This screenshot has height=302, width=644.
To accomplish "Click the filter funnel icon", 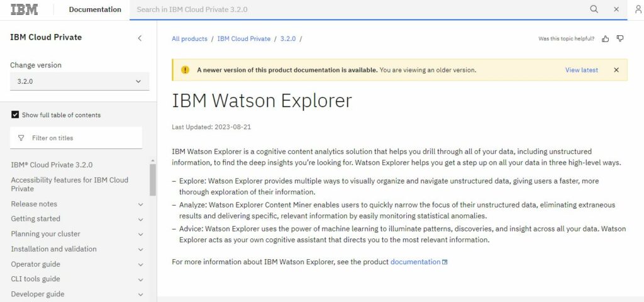I will click(21, 138).
